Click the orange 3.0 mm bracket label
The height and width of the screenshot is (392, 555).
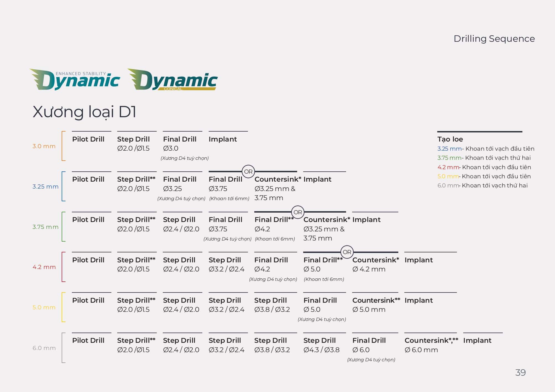pyautogui.click(x=44, y=146)
